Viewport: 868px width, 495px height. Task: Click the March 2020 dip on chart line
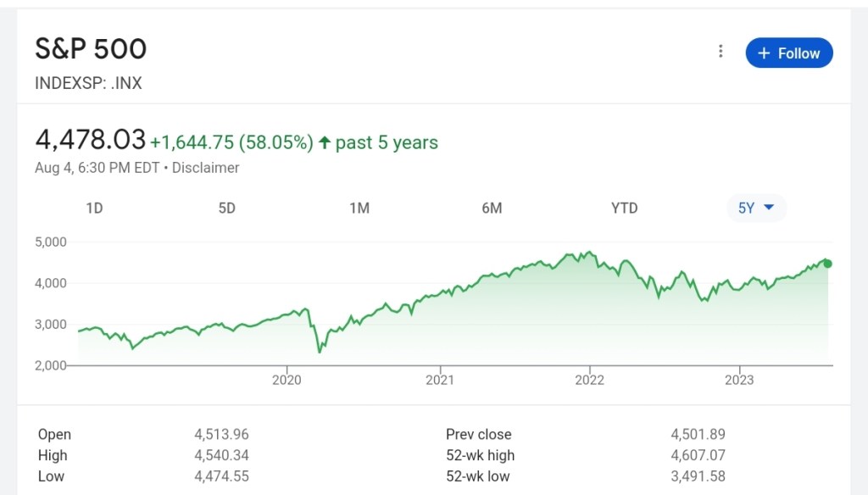(320, 351)
